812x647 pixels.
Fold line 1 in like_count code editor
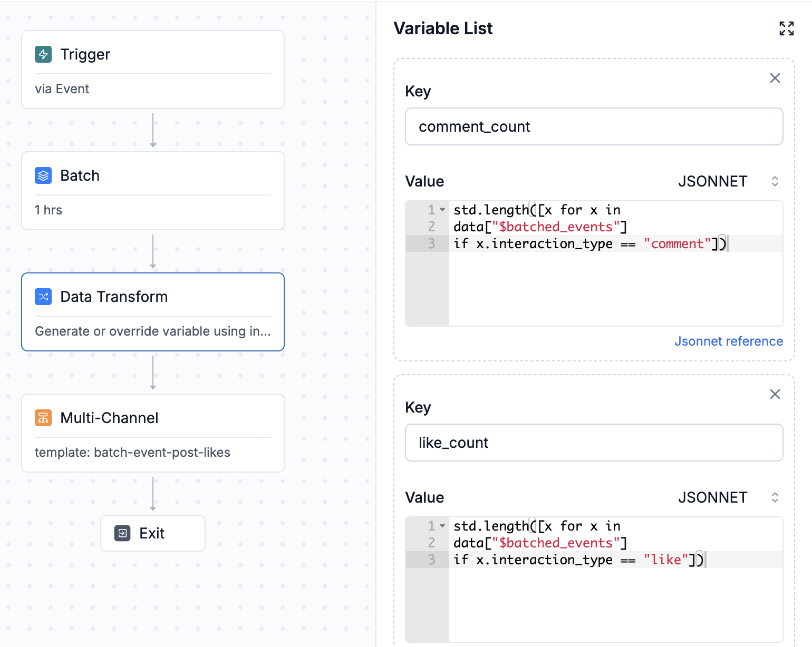(442, 526)
